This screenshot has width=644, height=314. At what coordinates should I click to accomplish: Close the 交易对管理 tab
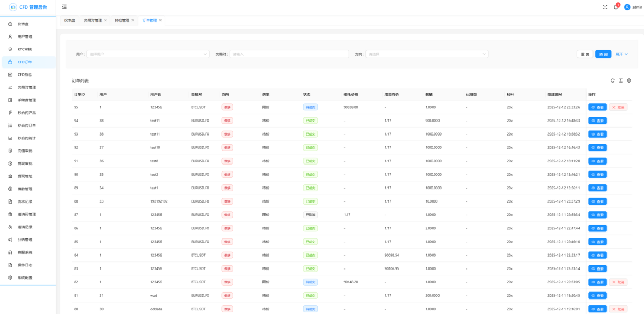point(105,20)
